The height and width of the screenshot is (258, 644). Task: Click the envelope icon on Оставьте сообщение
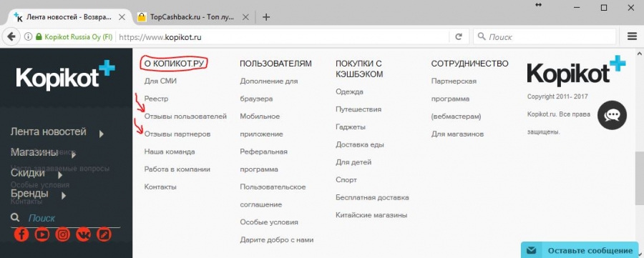(532, 250)
